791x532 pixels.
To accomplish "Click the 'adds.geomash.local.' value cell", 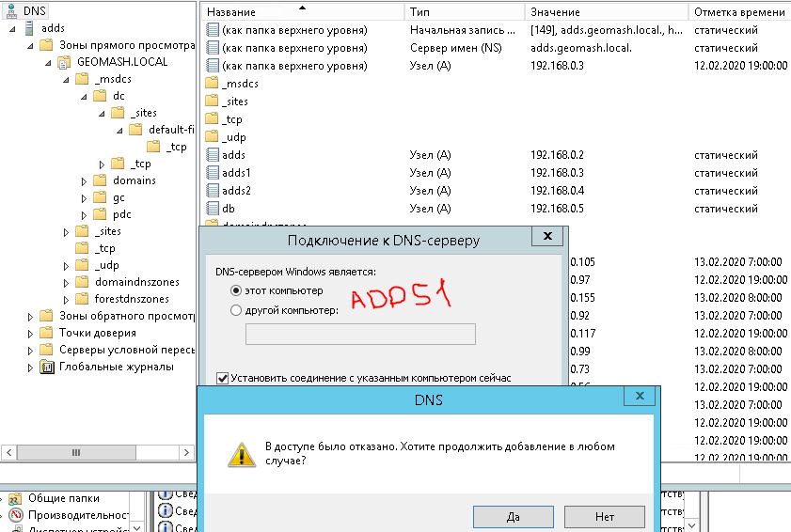I will 580,48.
